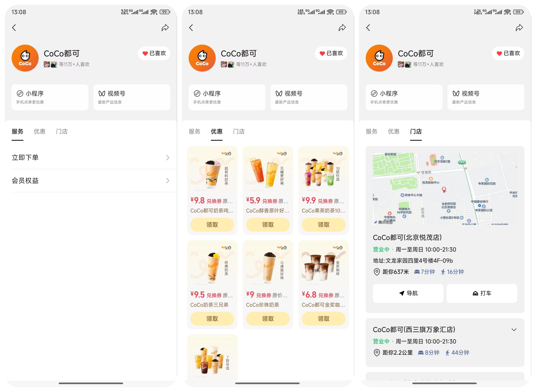The height and width of the screenshot is (392, 536).
Task: Open the 视频号 channel card on the middle screen
Action: click(309, 97)
